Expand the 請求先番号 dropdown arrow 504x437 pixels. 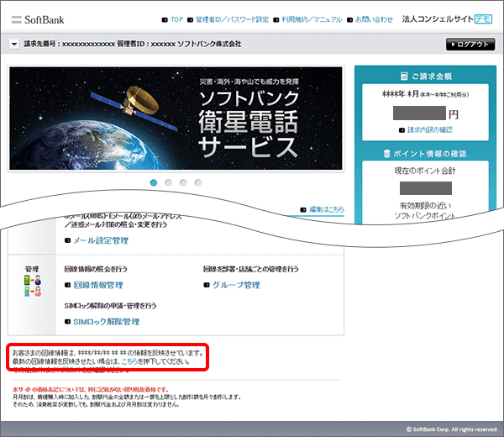(x=14, y=44)
